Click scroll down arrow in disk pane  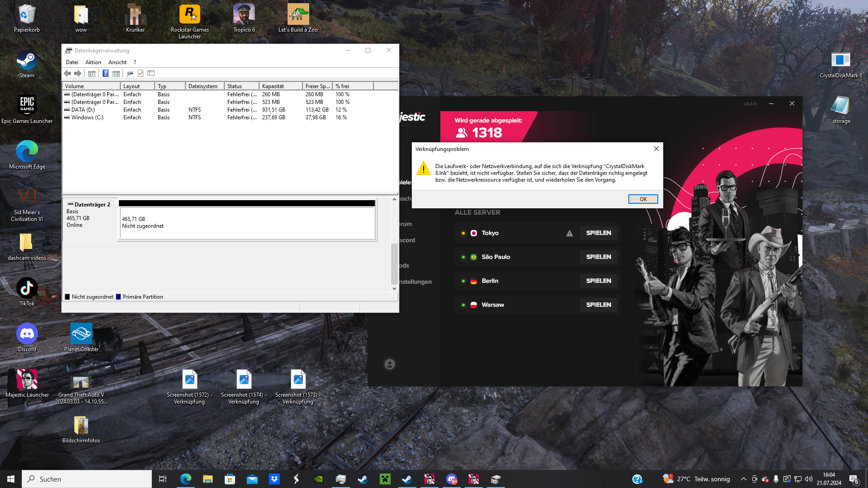point(394,288)
